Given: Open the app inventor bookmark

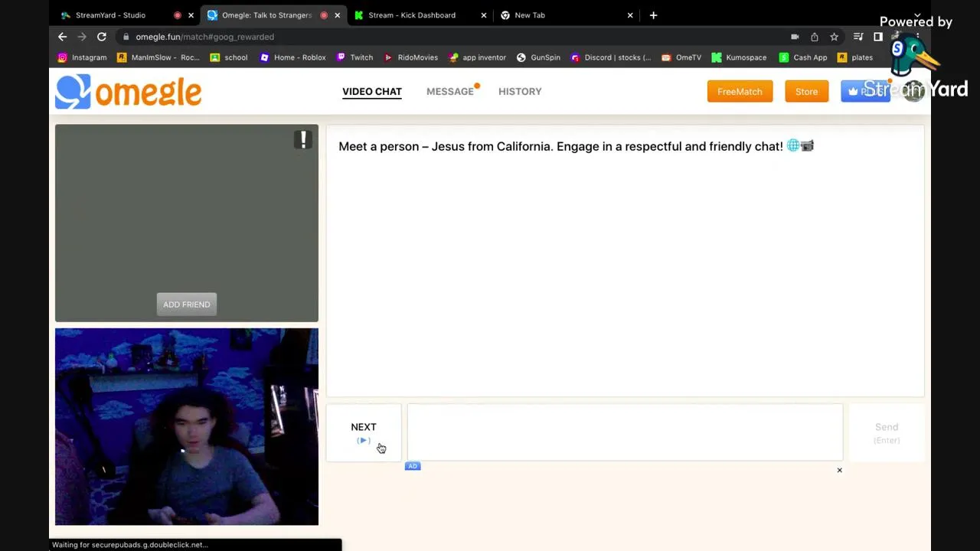Looking at the screenshot, I should 477,57.
